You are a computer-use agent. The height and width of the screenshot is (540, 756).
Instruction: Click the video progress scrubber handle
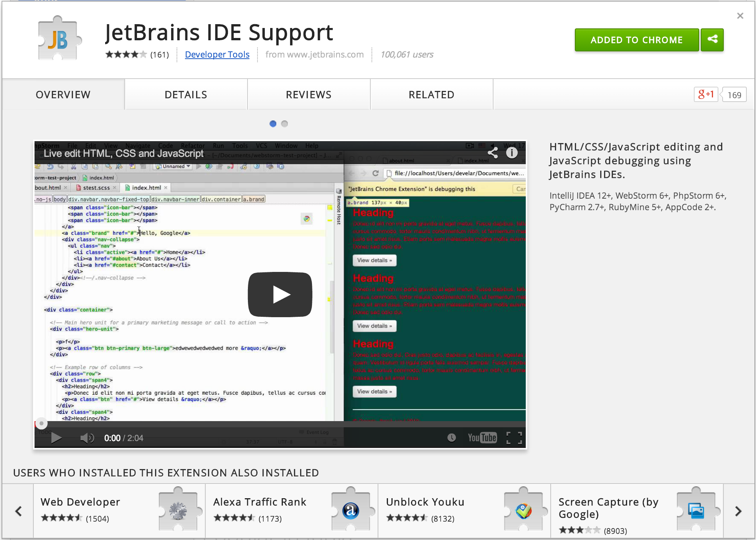pyautogui.click(x=41, y=423)
